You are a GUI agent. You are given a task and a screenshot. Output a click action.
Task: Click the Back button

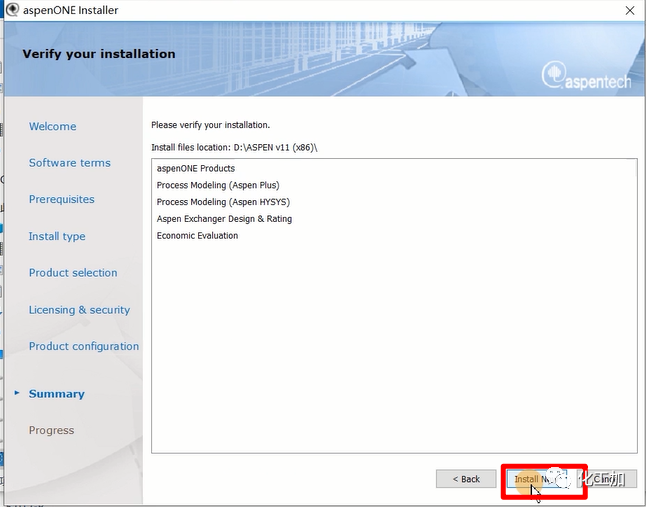tap(466, 479)
